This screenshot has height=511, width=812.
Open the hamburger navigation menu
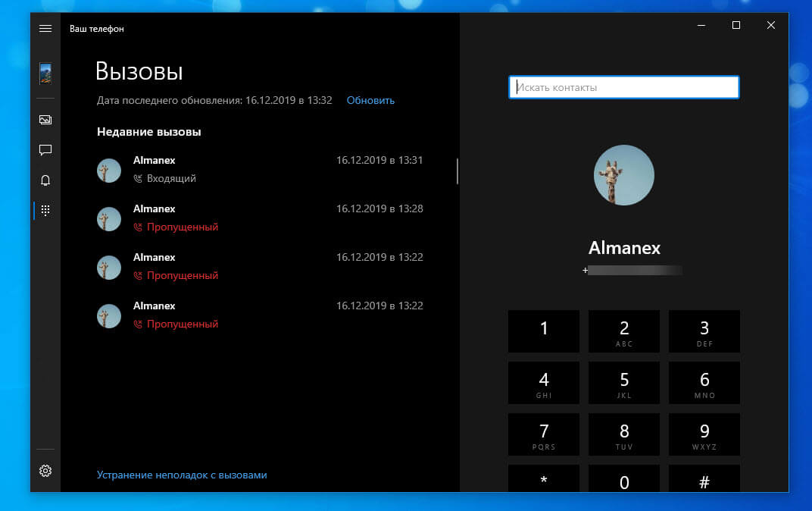click(45, 29)
